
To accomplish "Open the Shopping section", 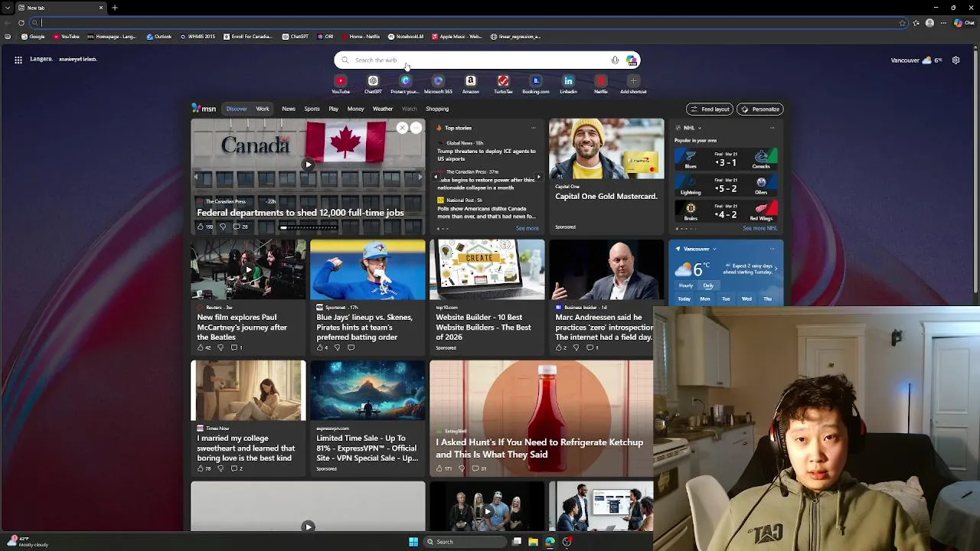I will tap(437, 109).
